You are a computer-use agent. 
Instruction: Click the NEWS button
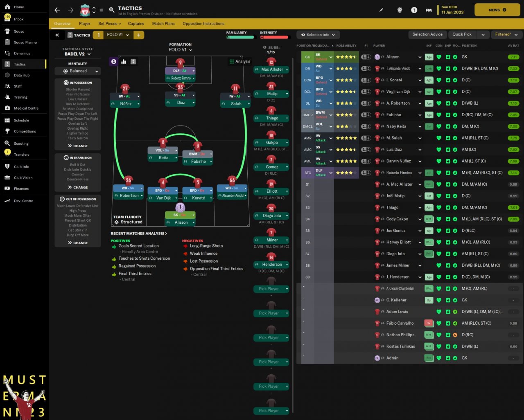497,10
